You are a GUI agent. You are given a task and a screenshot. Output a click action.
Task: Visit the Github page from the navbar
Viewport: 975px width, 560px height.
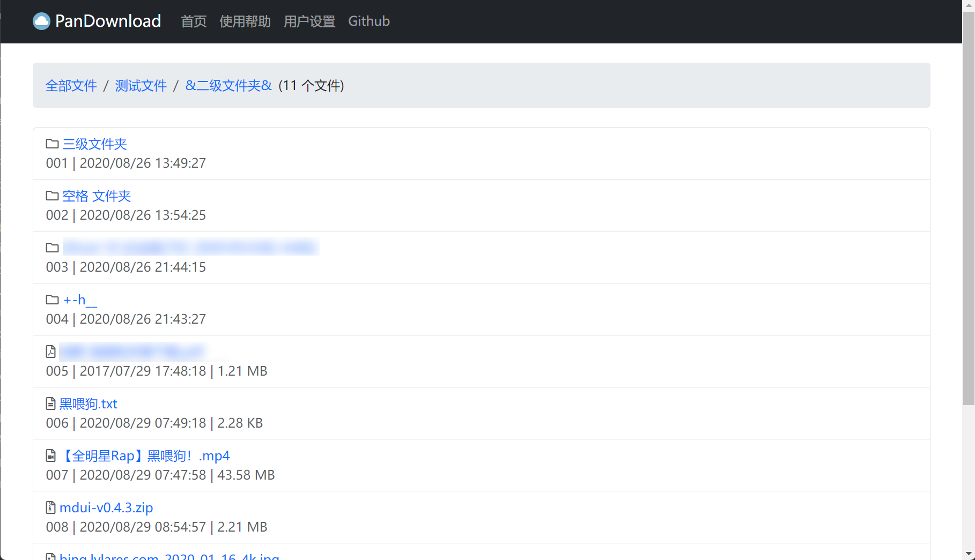[369, 21]
